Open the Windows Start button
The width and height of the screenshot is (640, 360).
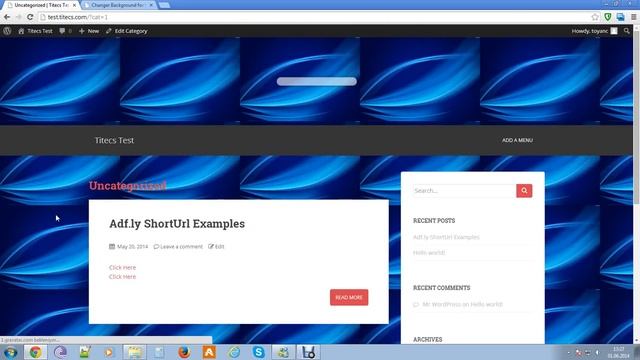(x=10, y=352)
